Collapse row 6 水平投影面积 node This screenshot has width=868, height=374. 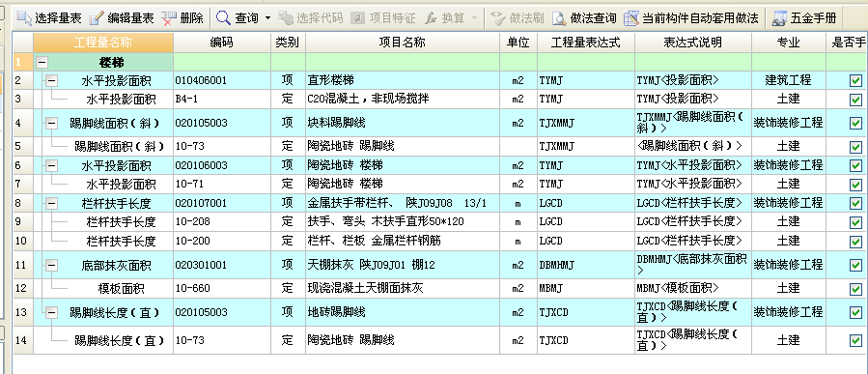51,165
